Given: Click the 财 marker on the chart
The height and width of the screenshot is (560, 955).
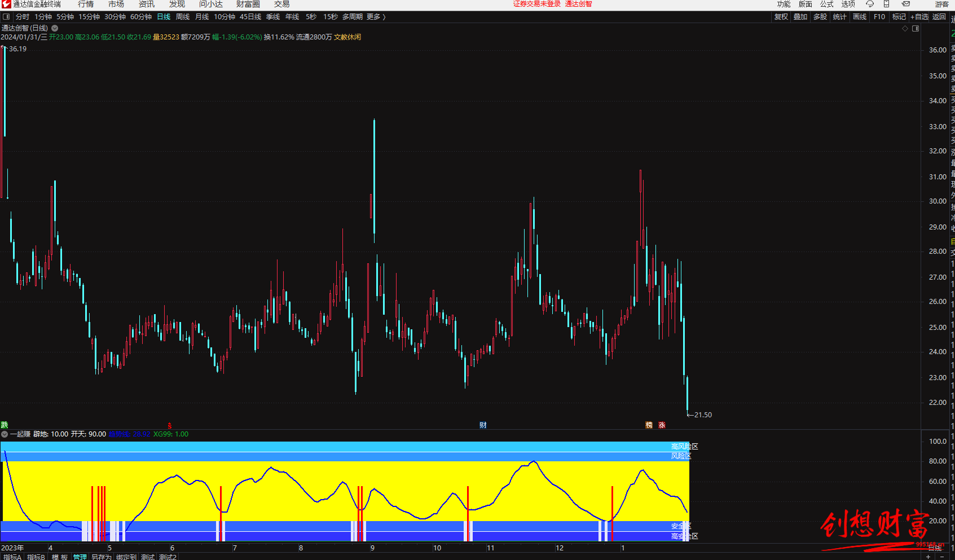Looking at the screenshot, I should 483,425.
